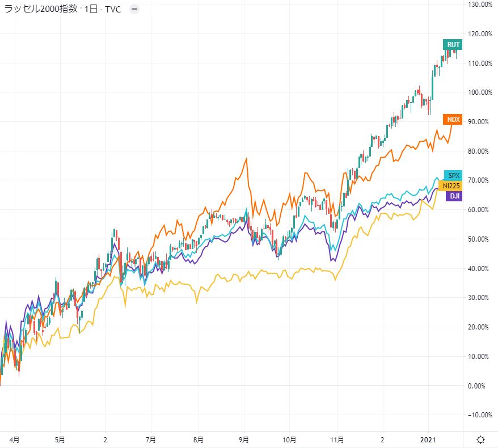Click 130.00% at top of price scale
The width and height of the screenshot is (498, 448).
coord(479,5)
